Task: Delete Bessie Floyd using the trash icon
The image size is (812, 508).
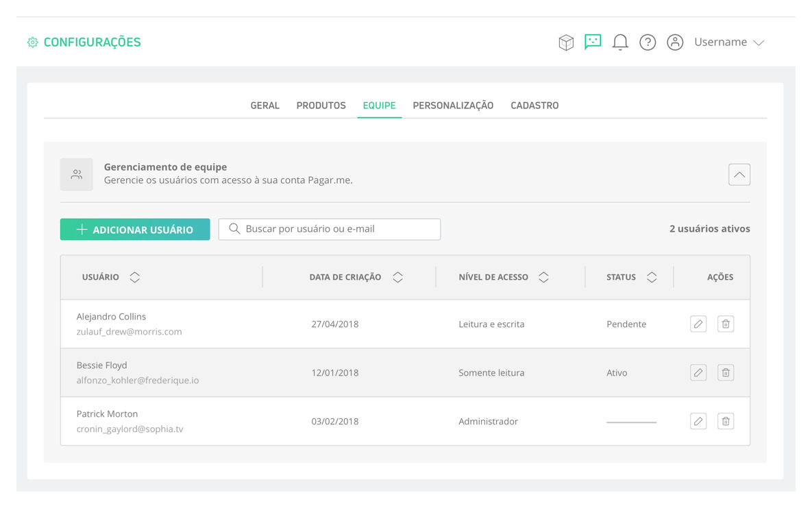Action: pos(725,372)
